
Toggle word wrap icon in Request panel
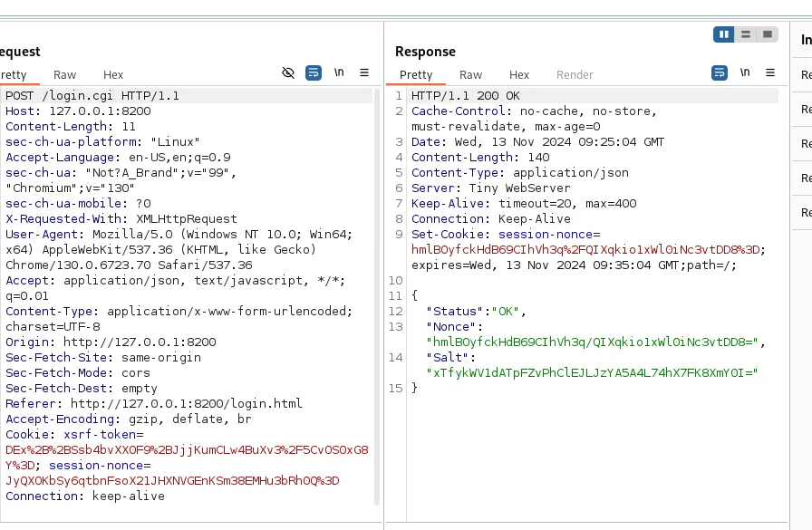pos(314,73)
